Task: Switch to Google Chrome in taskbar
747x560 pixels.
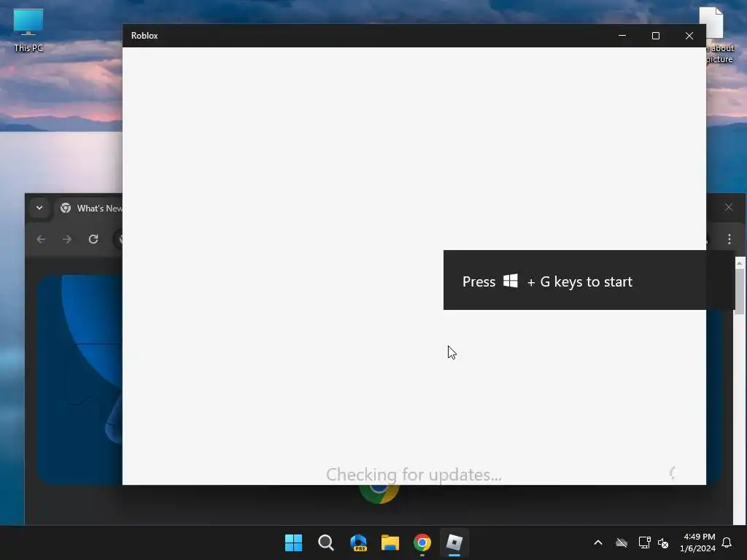Action: coord(422,542)
